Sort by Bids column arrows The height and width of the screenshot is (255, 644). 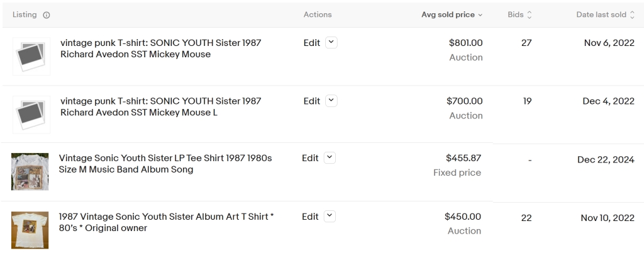tap(529, 15)
